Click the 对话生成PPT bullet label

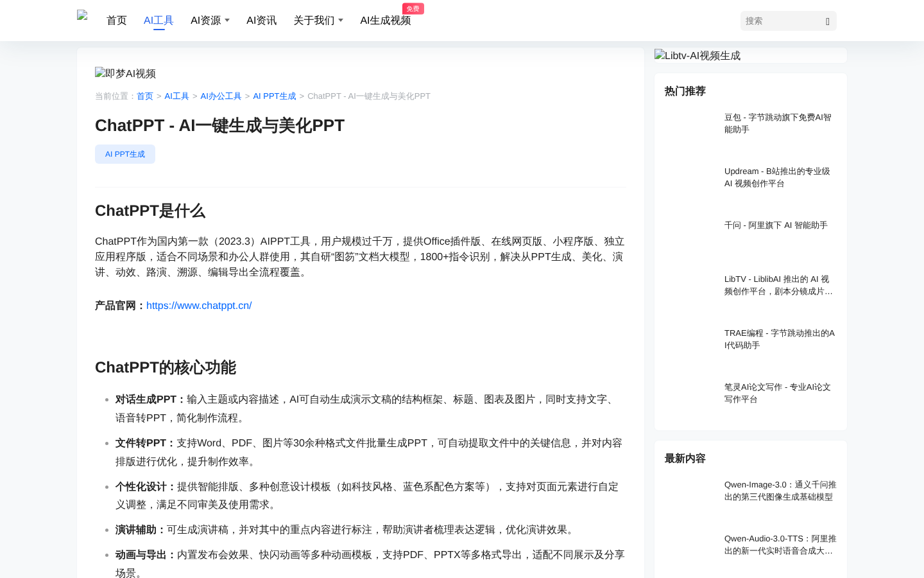click(x=151, y=399)
